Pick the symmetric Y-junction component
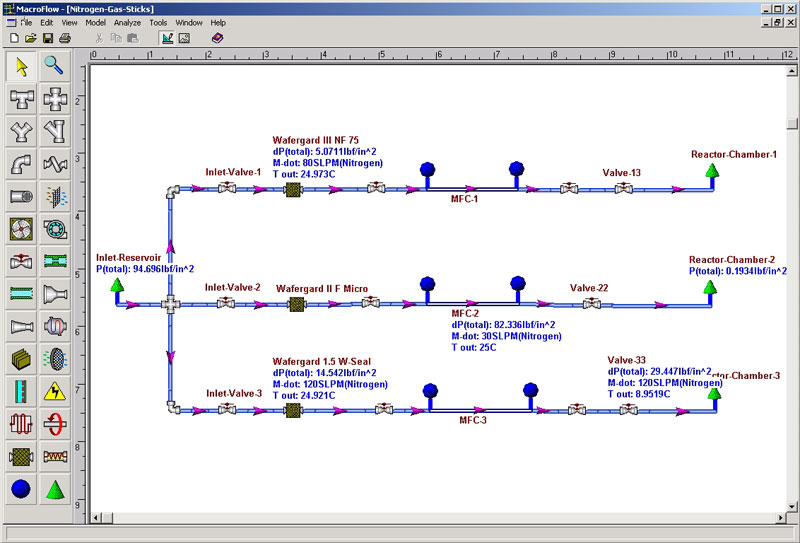The height and width of the screenshot is (543, 800). (x=21, y=131)
